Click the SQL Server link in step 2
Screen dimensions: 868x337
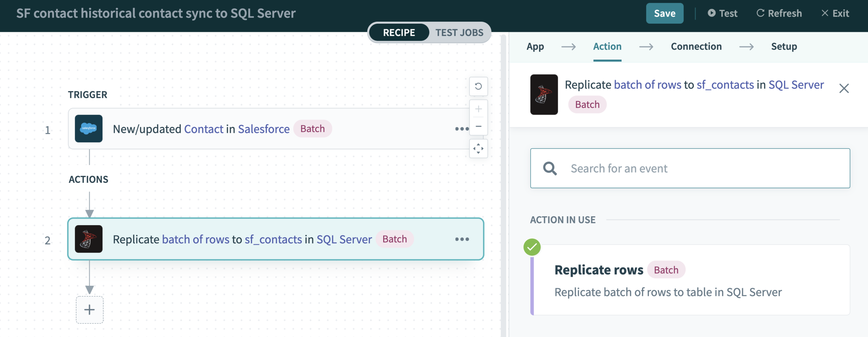point(344,240)
